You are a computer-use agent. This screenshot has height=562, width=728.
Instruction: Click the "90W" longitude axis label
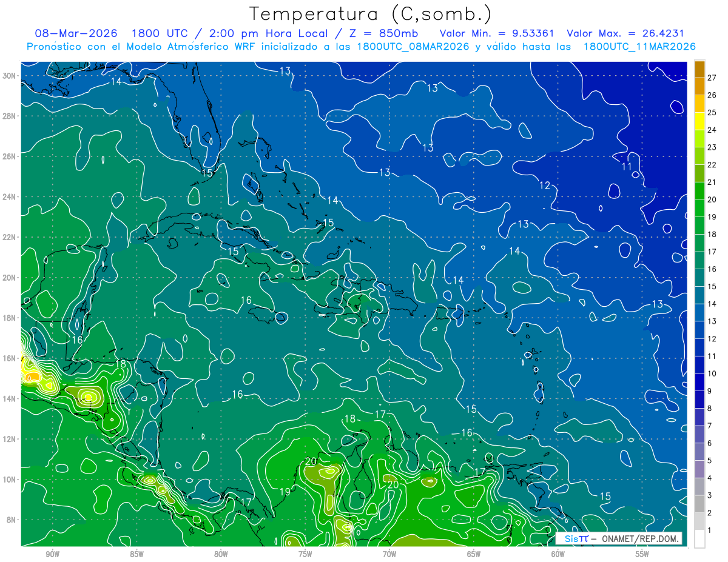click(x=52, y=554)
